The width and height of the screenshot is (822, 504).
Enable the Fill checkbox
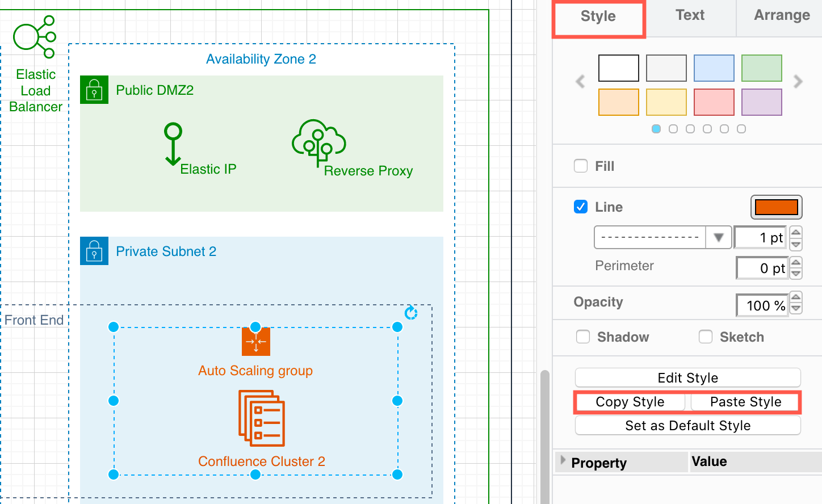click(x=580, y=166)
